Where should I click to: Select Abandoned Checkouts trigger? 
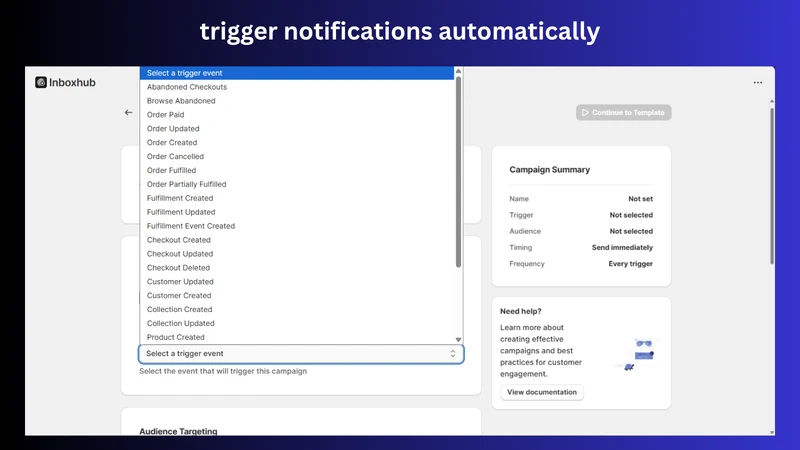[x=297, y=87]
